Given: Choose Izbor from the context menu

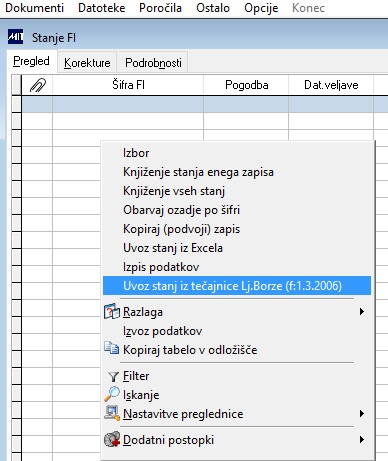Looking at the screenshot, I should point(237,153).
